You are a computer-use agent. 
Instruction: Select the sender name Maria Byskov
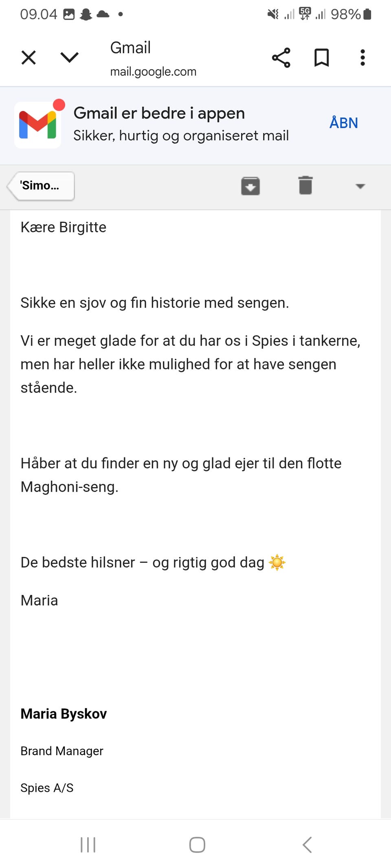(x=64, y=713)
